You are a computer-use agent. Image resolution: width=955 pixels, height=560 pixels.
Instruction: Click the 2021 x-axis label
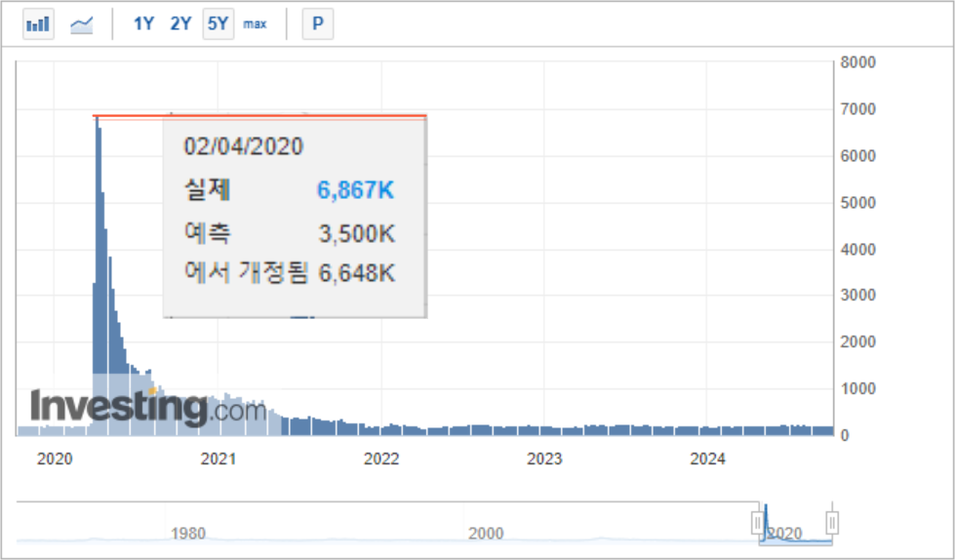218,459
